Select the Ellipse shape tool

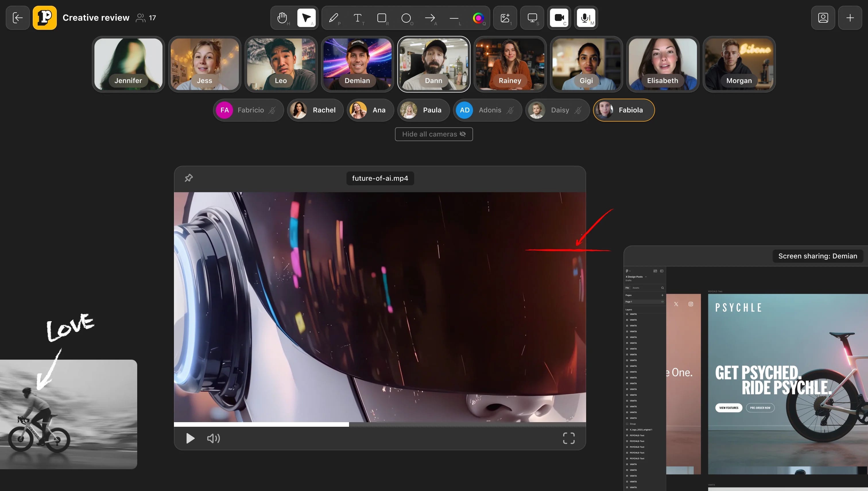click(x=406, y=17)
